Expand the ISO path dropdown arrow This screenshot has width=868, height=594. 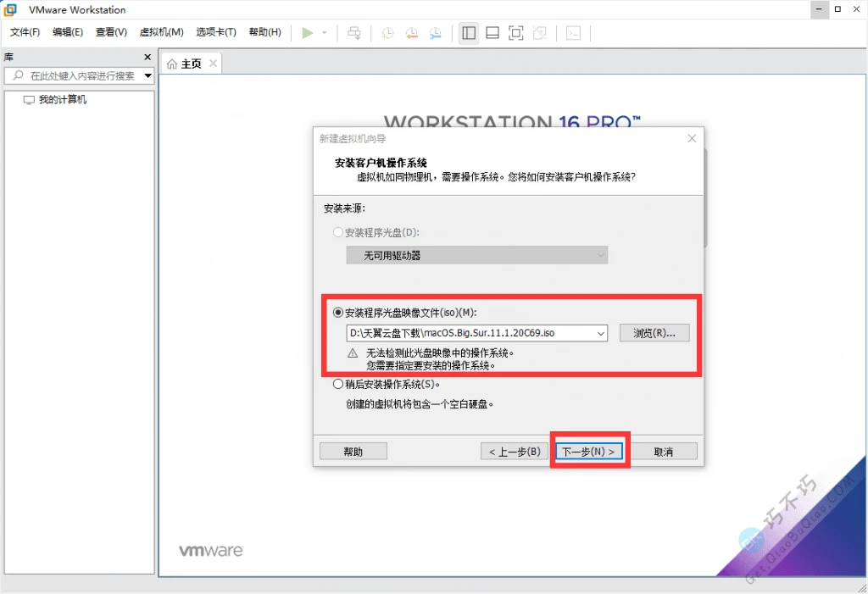point(600,333)
